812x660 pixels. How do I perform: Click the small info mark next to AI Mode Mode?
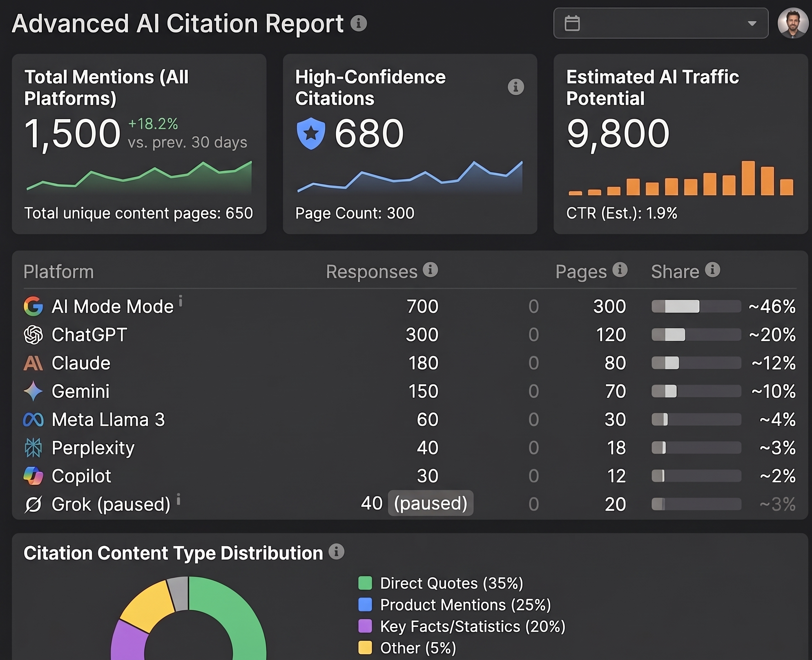coord(181,300)
